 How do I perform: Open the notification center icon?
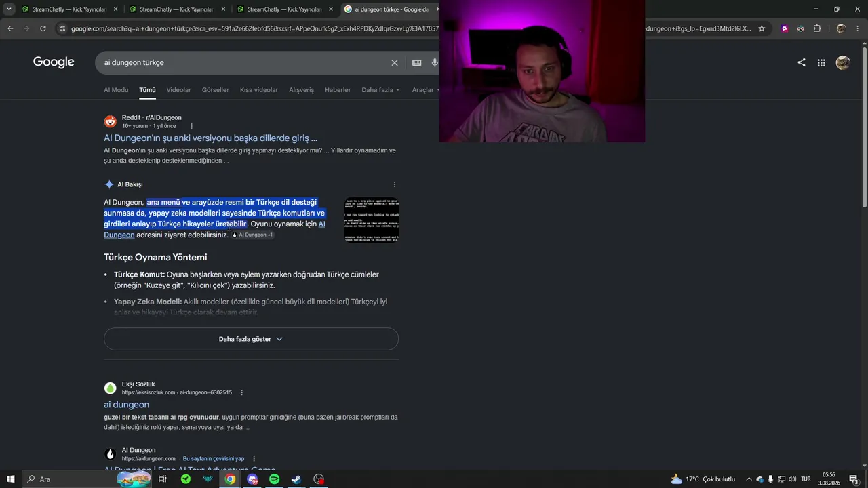[854, 479]
